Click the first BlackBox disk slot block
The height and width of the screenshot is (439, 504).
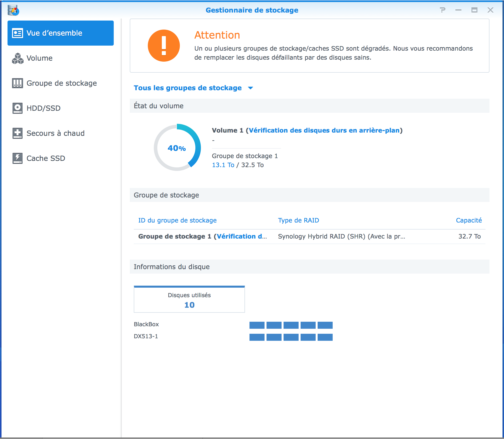click(x=257, y=325)
